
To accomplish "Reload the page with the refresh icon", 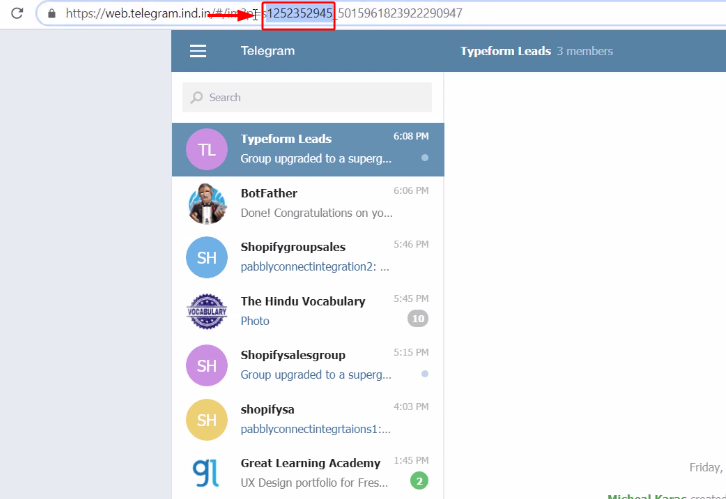I will tap(17, 13).
